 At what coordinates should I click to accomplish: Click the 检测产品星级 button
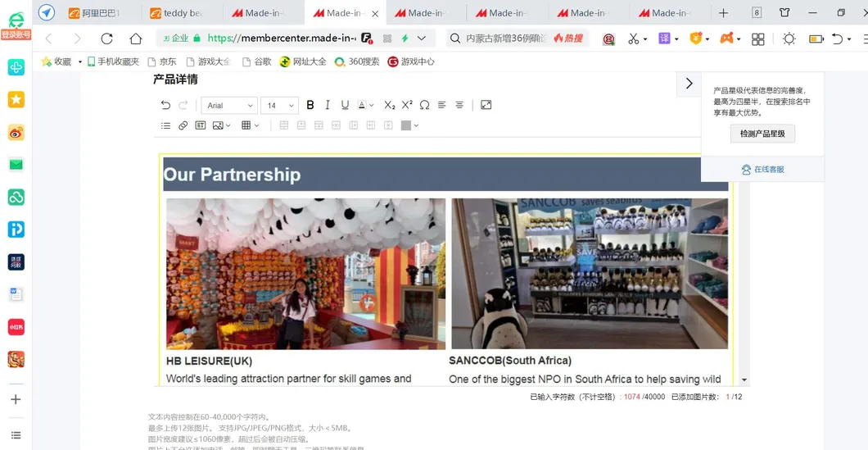(x=762, y=134)
